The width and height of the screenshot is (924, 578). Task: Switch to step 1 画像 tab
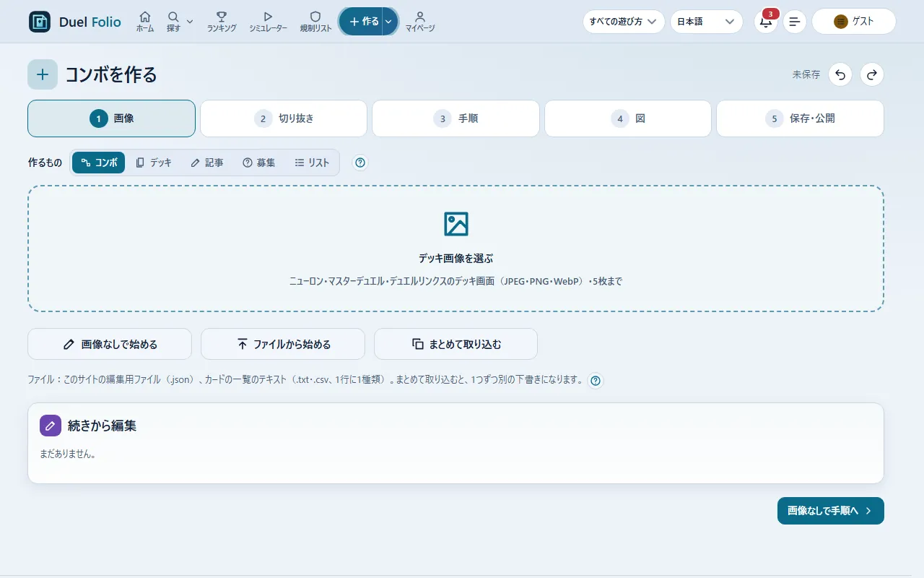tap(112, 118)
